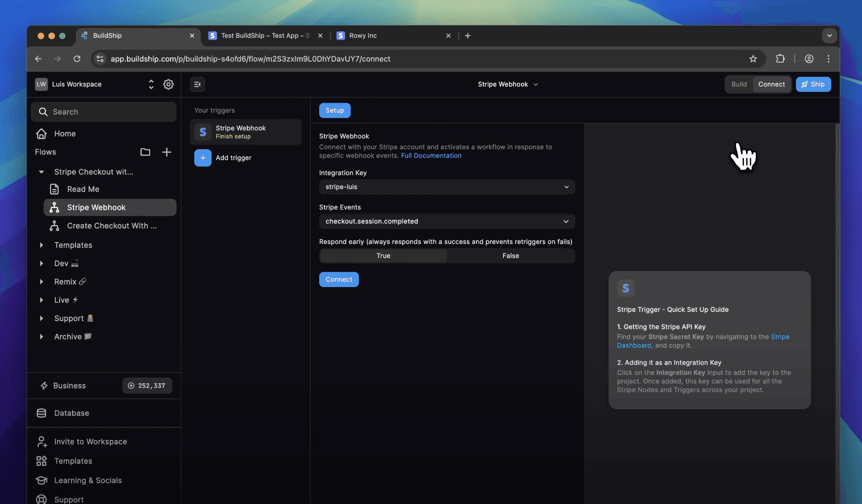Image resolution: width=862 pixels, height=504 pixels.
Task: Select Stripe Webhook in flows tree
Action: [x=110, y=207]
